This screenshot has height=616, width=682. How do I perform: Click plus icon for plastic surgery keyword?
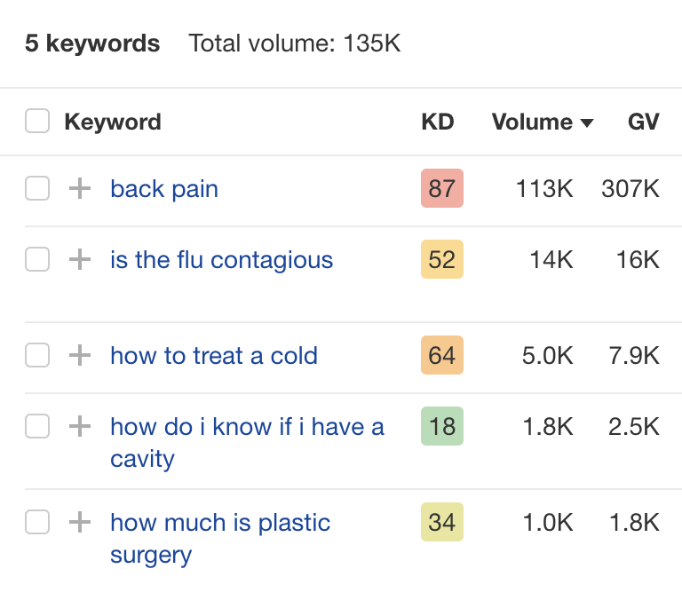click(80, 522)
